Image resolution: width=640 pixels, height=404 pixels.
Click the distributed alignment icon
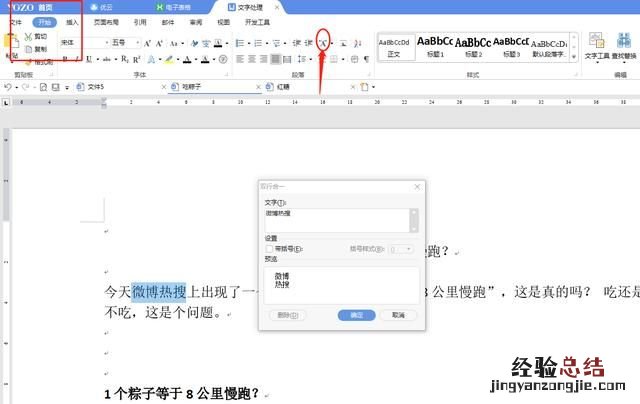tap(287, 59)
